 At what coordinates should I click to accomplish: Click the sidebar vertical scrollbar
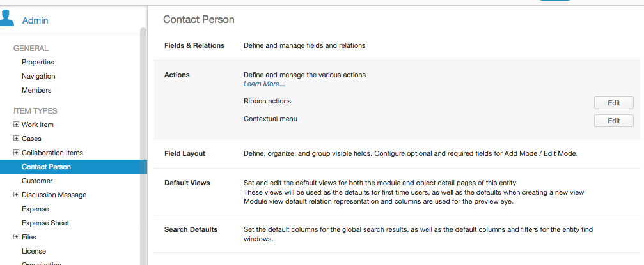[143, 146]
